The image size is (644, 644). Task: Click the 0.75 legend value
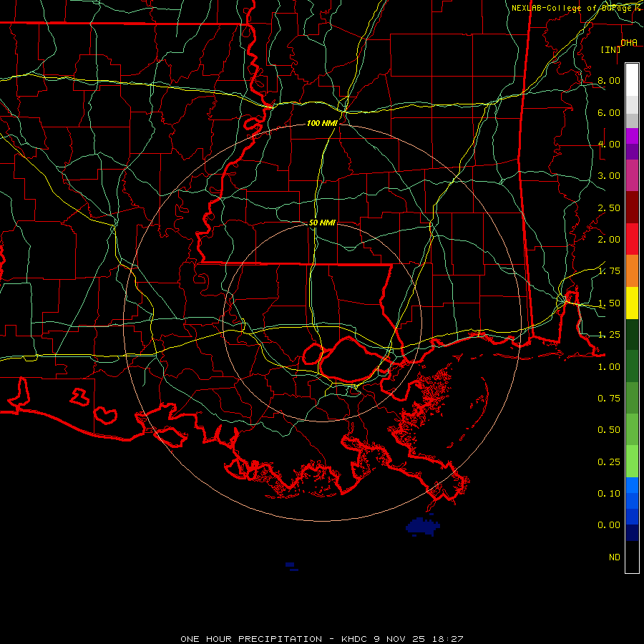point(609,399)
